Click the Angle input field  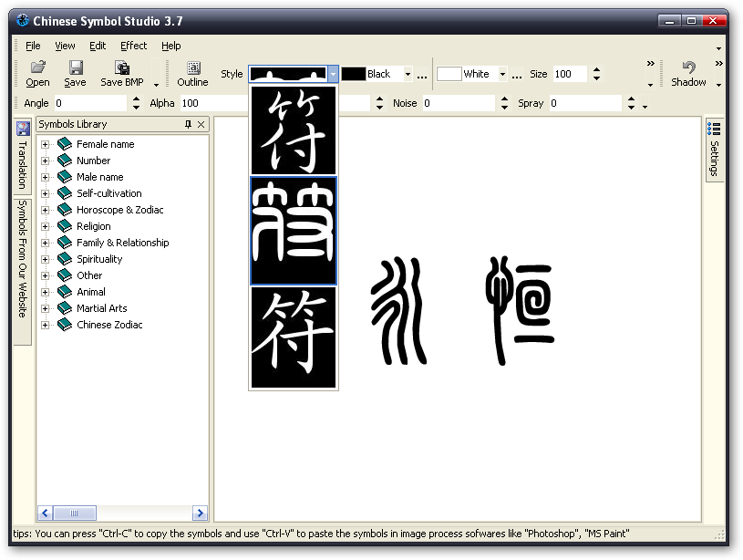90,103
